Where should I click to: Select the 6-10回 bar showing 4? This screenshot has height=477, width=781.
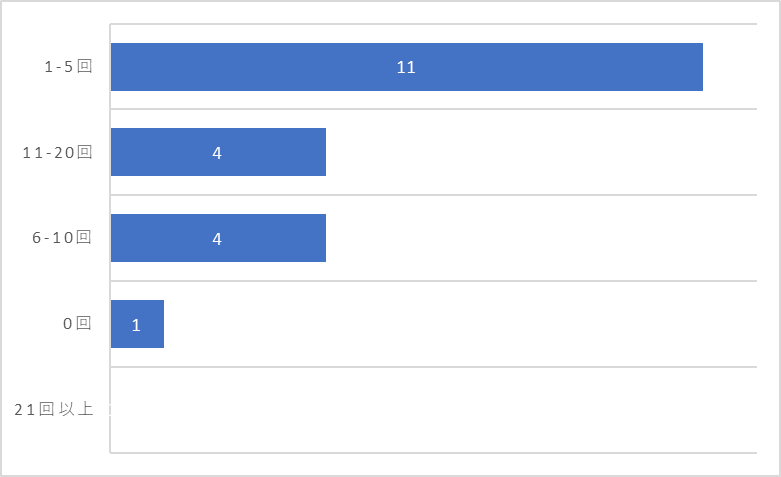[x=218, y=238]
